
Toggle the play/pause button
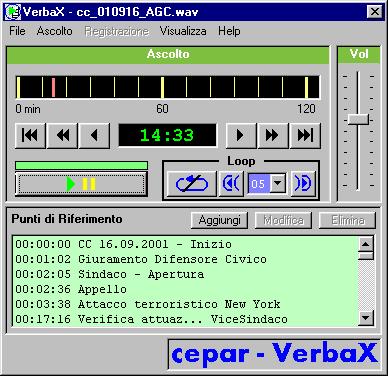click(81, 184)
